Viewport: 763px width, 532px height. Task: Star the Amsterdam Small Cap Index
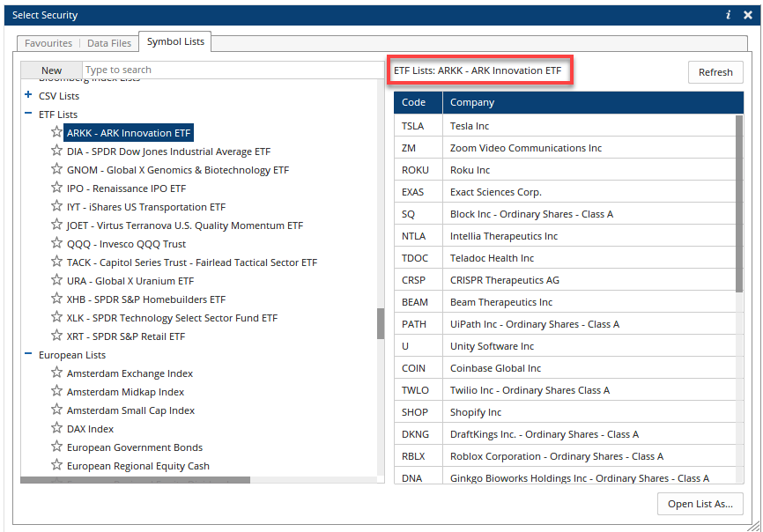tap(56, 410)
